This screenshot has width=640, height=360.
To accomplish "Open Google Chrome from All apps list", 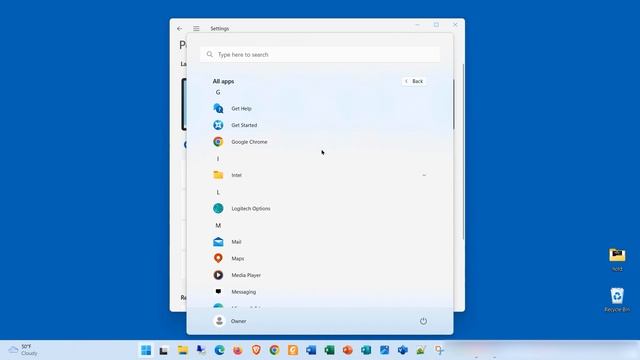I will [319, 142].
